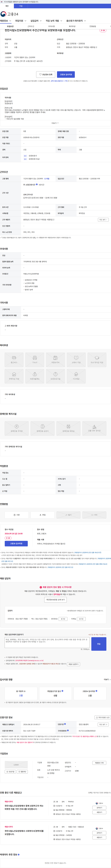Open 개인정보보호법 상세 보기 button
Viewport: 111px width, 868px height.
[x=55, y=600]
